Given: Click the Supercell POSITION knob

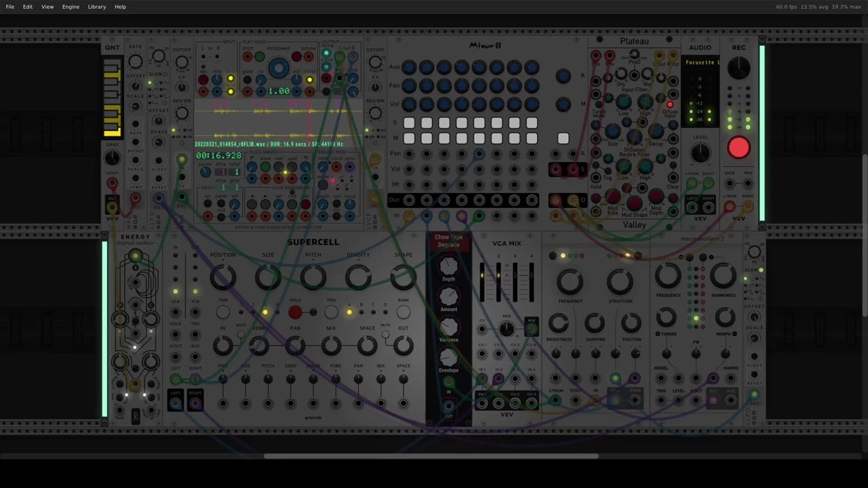Looking at the screenshot, I should (x=222, y=277).
